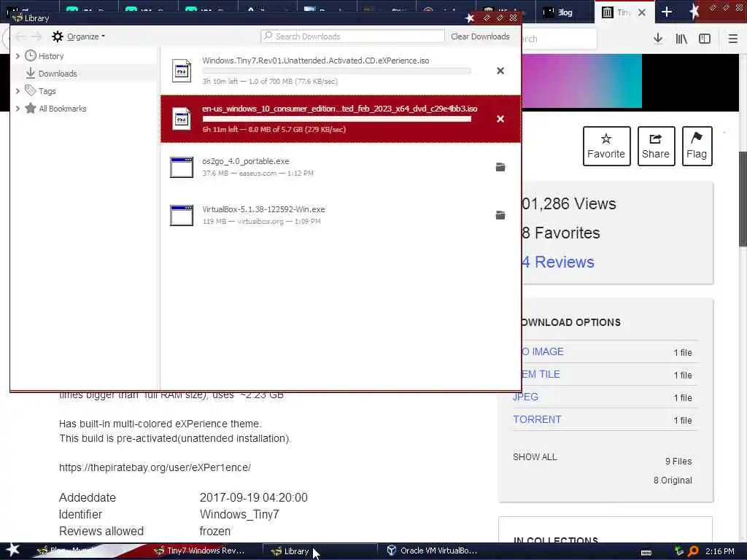Click thepiratebay.org user URL text

[155, 467]
